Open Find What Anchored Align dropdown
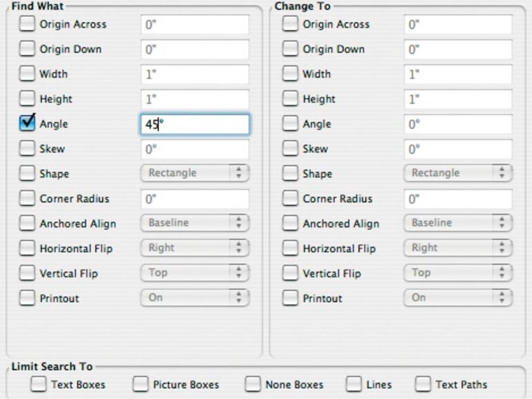 [x=194, y=223]
